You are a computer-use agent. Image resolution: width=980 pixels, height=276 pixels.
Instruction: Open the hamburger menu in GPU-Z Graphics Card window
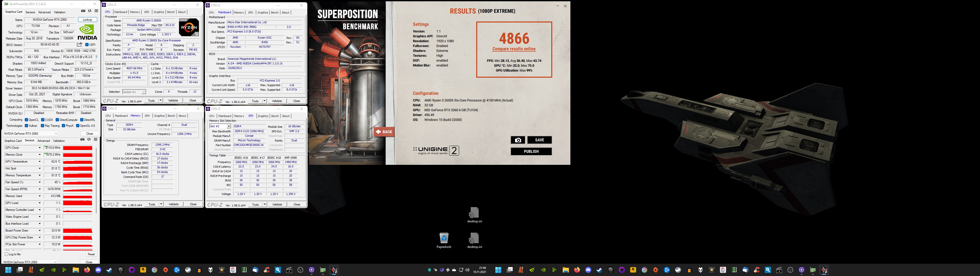coord(96,11)
